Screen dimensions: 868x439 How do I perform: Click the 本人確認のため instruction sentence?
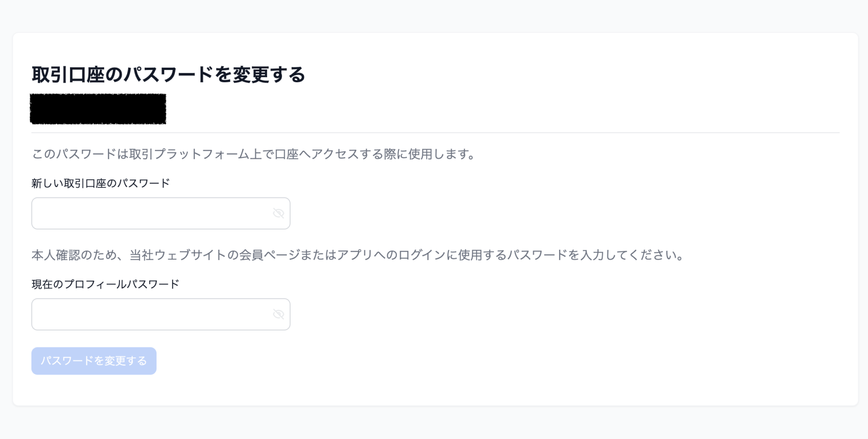357,255
